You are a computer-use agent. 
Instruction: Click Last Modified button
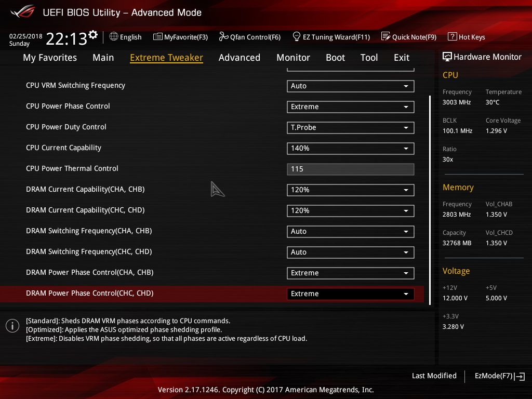click(x=434, y=376)
